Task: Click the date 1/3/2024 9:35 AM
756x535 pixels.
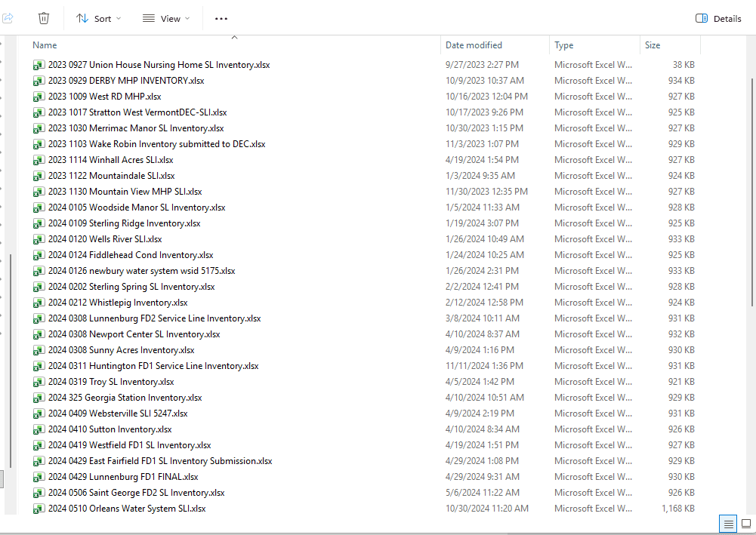Action: click(480, 176)
